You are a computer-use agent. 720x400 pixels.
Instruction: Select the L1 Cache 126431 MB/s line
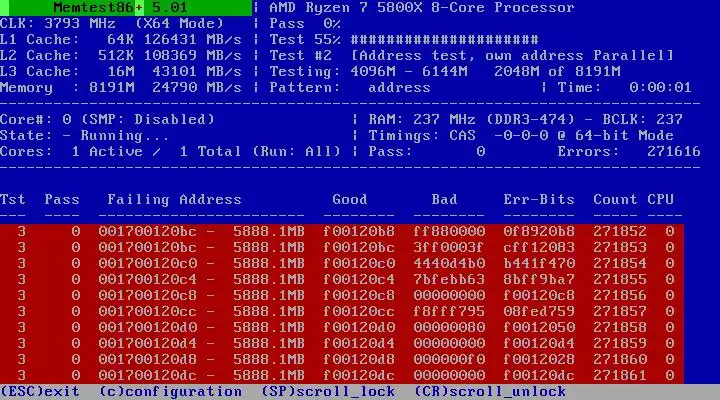121,39
